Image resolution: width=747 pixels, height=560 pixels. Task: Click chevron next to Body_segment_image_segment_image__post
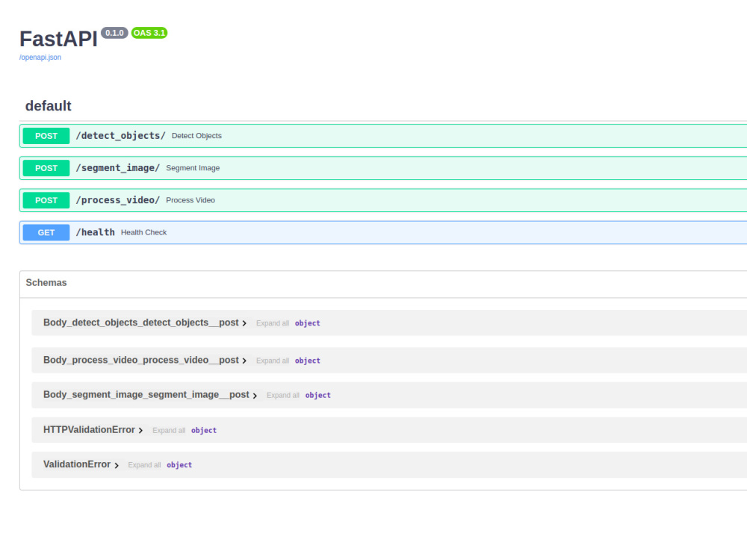point(255,396)
